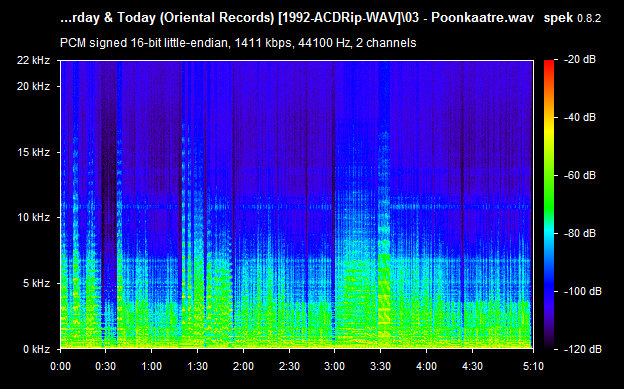
Task: Click the -60 dB legend label
Action: point(580,175)
